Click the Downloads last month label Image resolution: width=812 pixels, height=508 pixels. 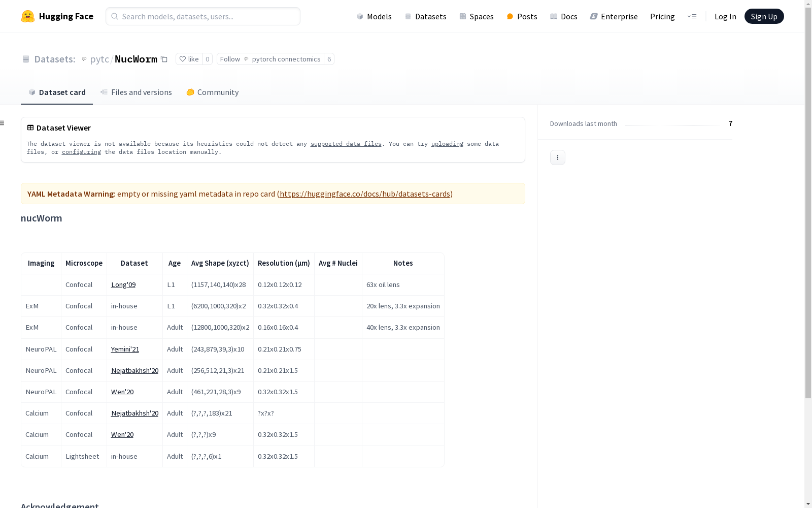(583, 123)
